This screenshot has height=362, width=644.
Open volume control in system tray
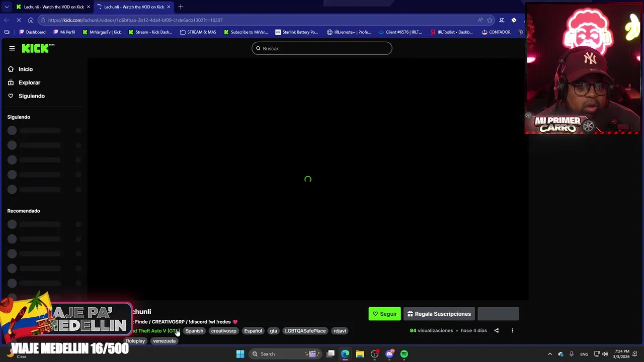605,354
